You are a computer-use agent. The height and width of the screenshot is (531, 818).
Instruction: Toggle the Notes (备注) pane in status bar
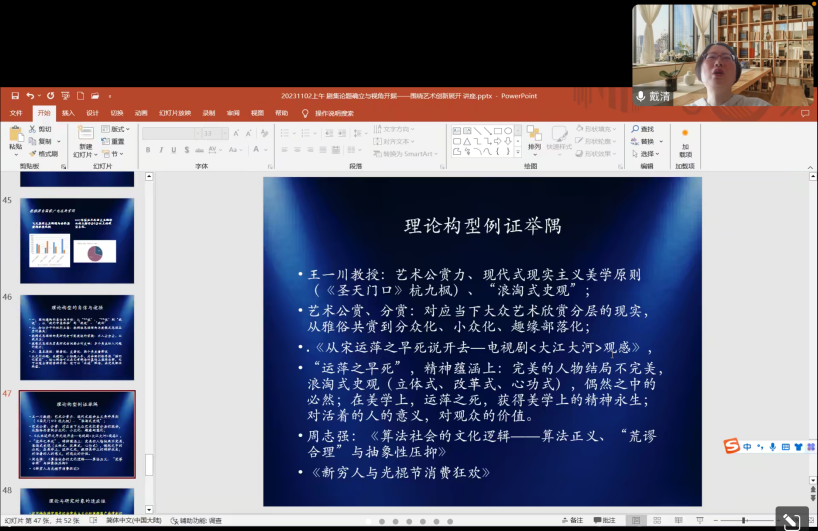(x=572, y=520)
